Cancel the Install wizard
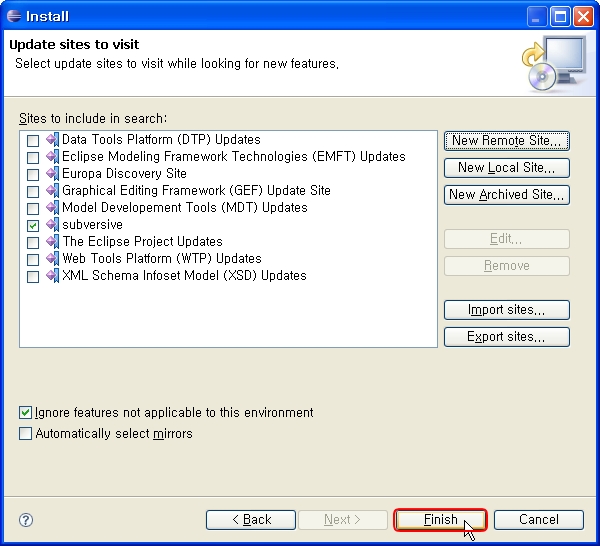 [539, 520]
